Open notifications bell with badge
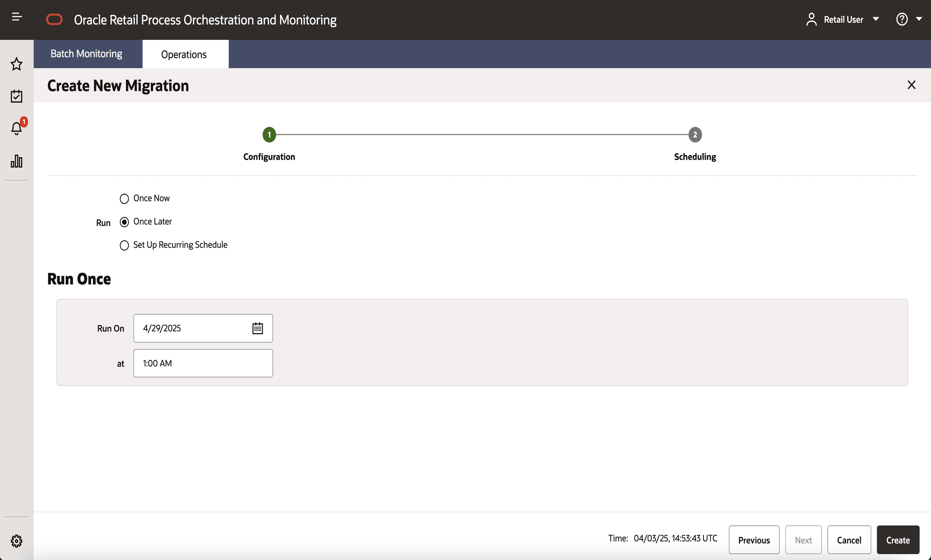Viewport: 931px width, 560px height. pyautogui.click(x=17, y=128)
